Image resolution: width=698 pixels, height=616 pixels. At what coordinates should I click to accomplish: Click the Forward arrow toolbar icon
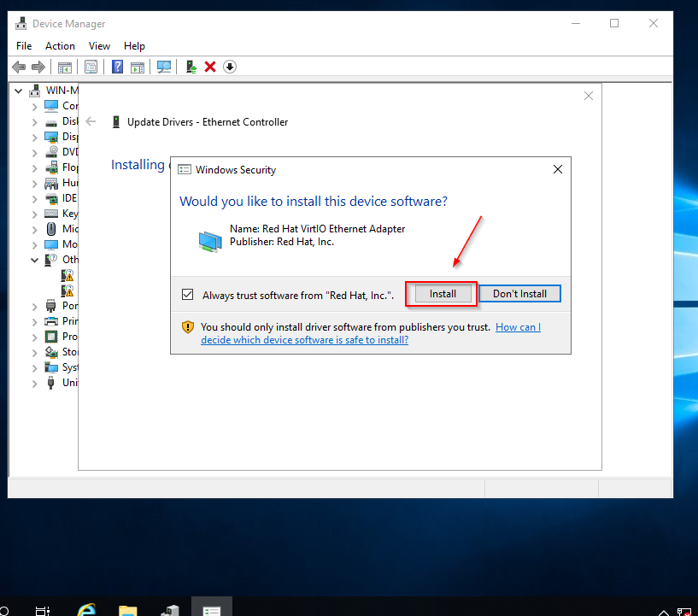click(x=38, y=67)
